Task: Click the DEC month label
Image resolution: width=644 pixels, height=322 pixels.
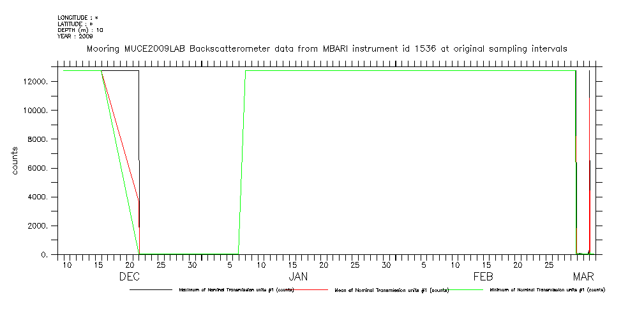Action: [130, 277]
